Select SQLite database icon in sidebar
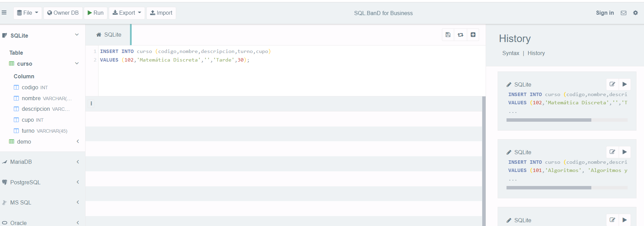Image resolution: width=644 pixels, height=226 pixels. click(x=4, y=35)
